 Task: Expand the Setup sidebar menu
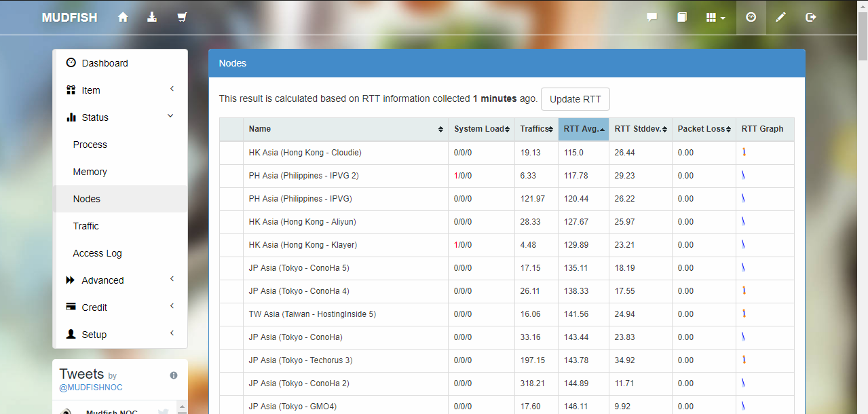tap(120, 335)
